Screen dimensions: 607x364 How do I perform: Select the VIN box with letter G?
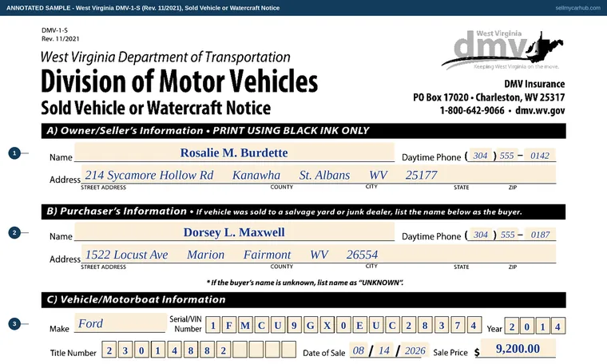pos(311,326)
